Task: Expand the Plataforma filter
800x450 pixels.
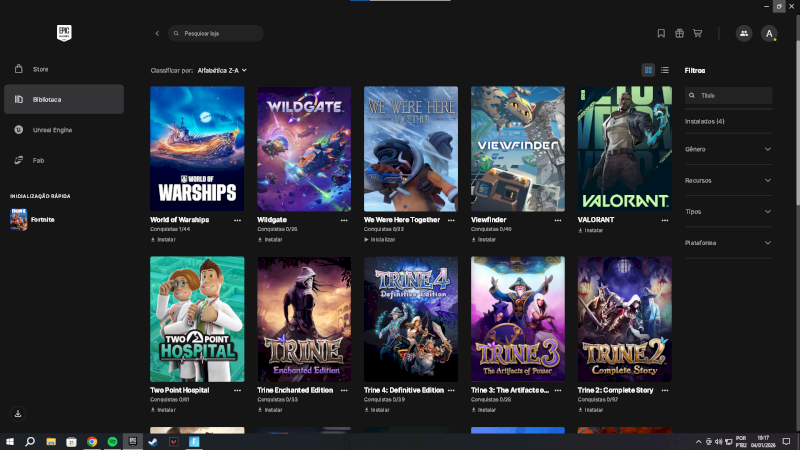Action: point(729,242)
